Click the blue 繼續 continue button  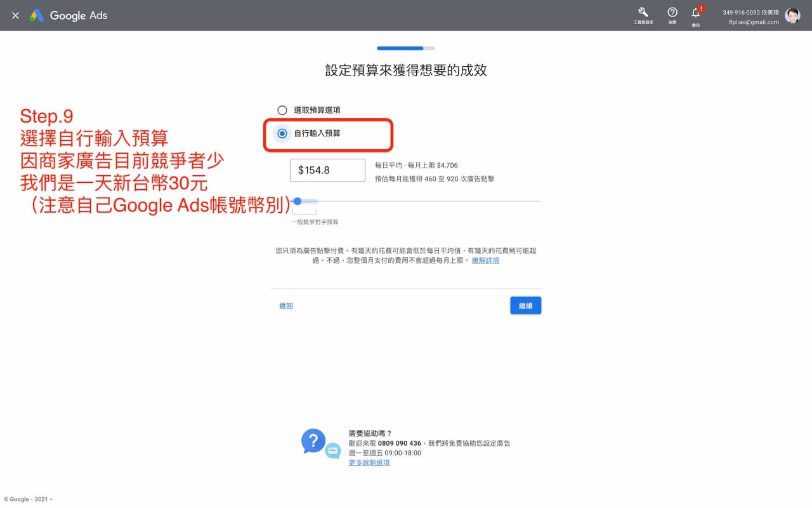[x=526, y=305]
